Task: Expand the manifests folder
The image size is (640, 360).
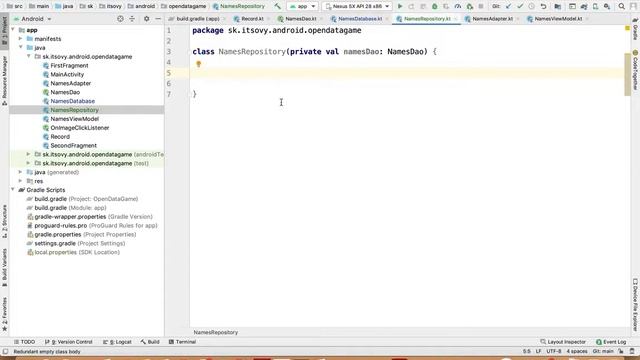Action: coord(20,39)
